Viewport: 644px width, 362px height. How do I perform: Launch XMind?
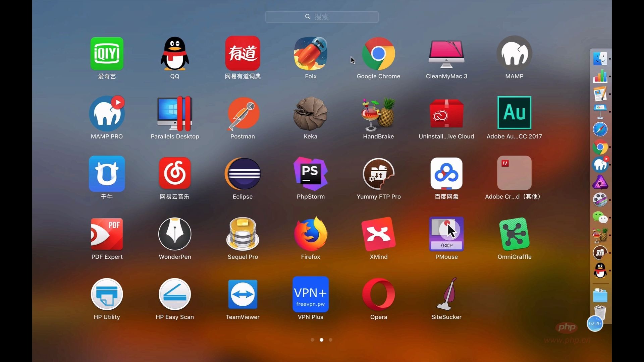point(378,234)
